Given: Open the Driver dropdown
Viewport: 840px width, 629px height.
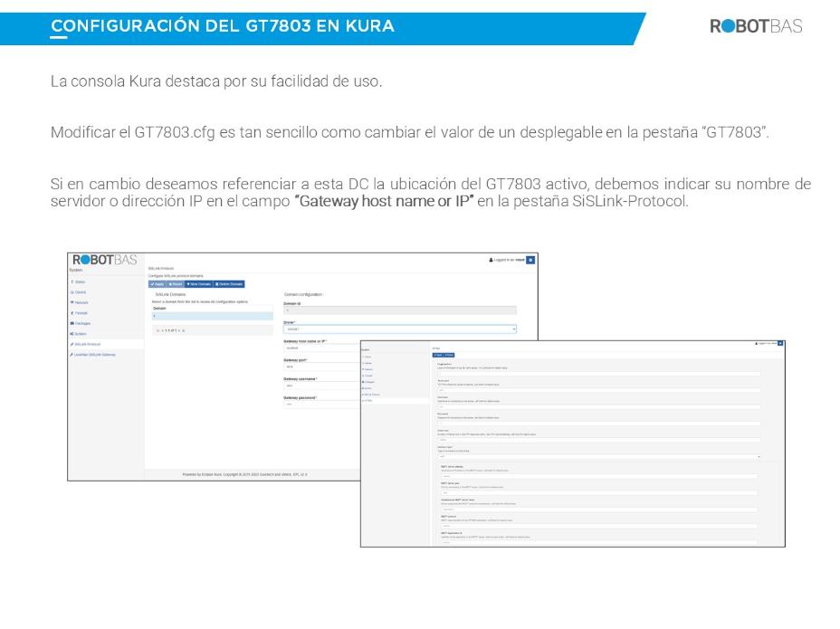Looking at the screenshot, I should [x=400, y=329].
